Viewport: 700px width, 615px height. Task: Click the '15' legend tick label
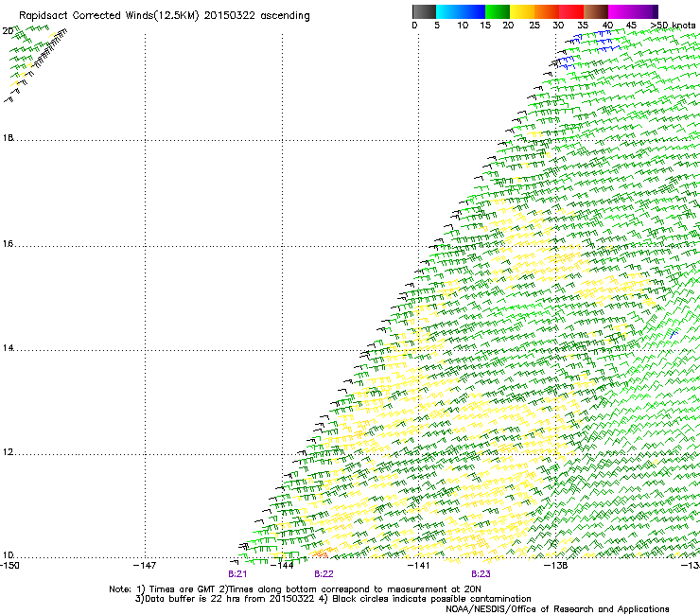[x=485, y=26]
